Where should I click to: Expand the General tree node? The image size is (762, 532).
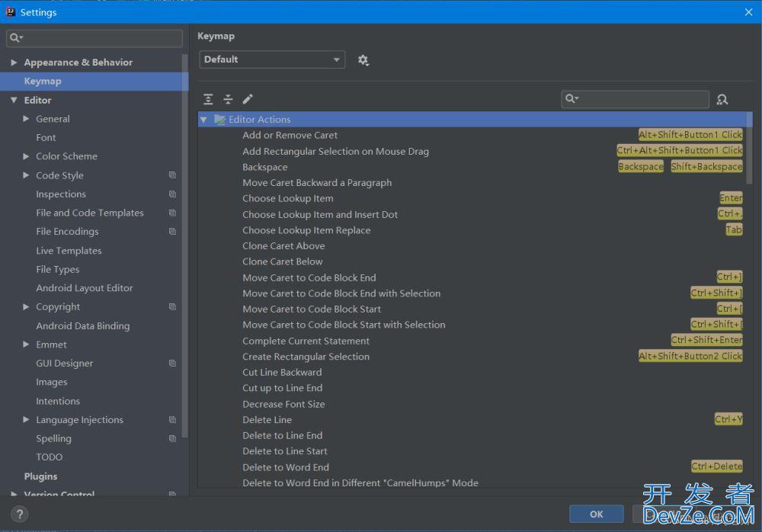[26, 118]
